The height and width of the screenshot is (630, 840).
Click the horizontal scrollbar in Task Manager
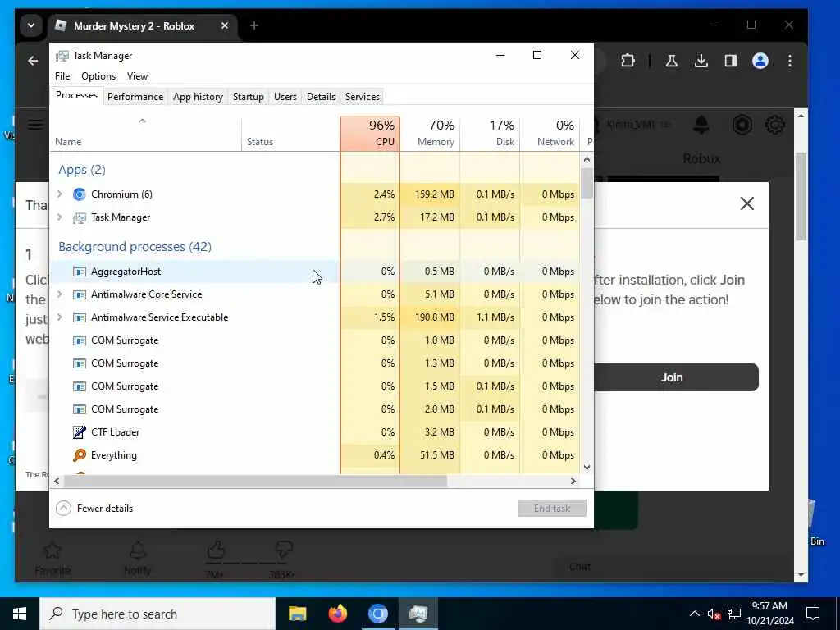[x=256, y=481]
